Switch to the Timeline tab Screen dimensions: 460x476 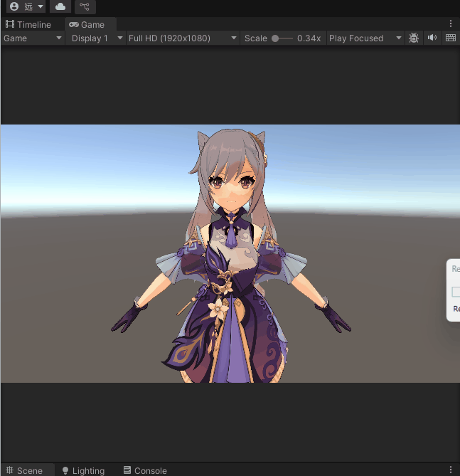(x=28, y=25)
